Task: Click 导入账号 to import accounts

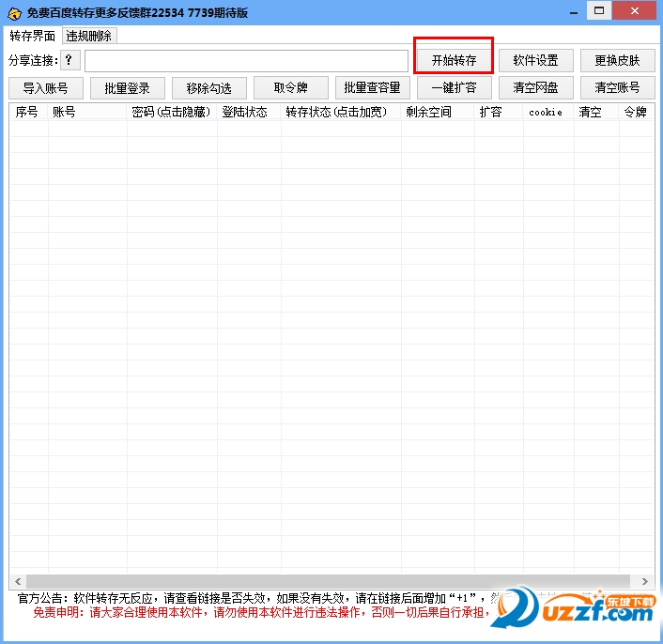Action: [x=46, y=88]
